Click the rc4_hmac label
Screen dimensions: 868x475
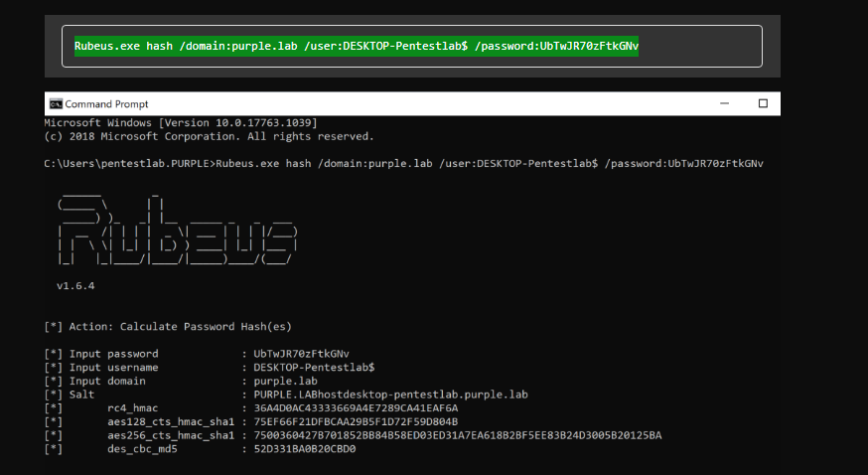click(x=133, y=408)
